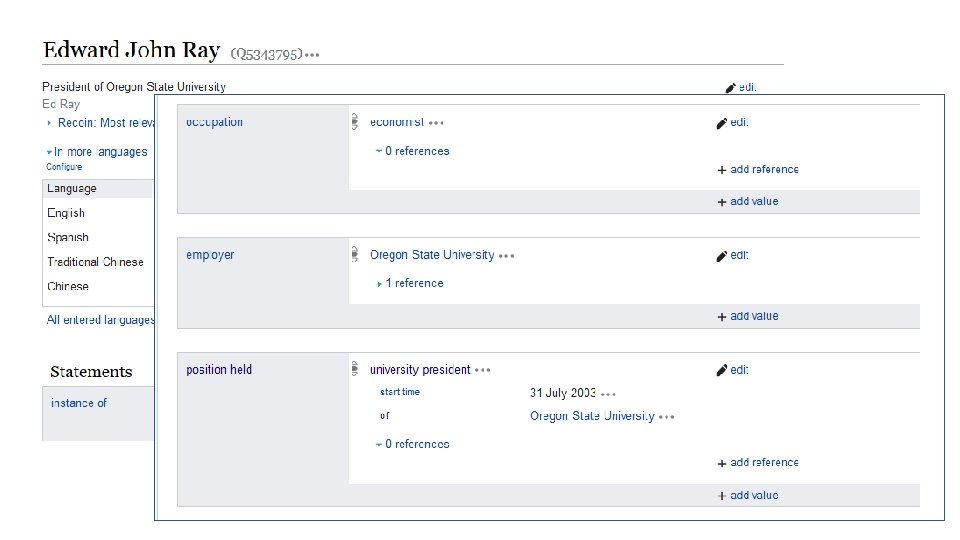The height and width of the screenshot is (540, 960).
Task: Click the All entered languages link
Action: tap(100, 320)
